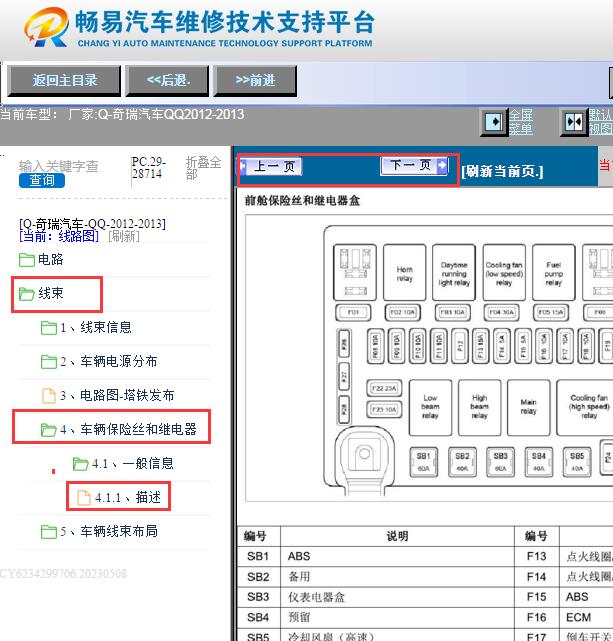Viewport: 613px width, 641px height.
Task: Click the ECM cell for F16
Action: [586, 617]
